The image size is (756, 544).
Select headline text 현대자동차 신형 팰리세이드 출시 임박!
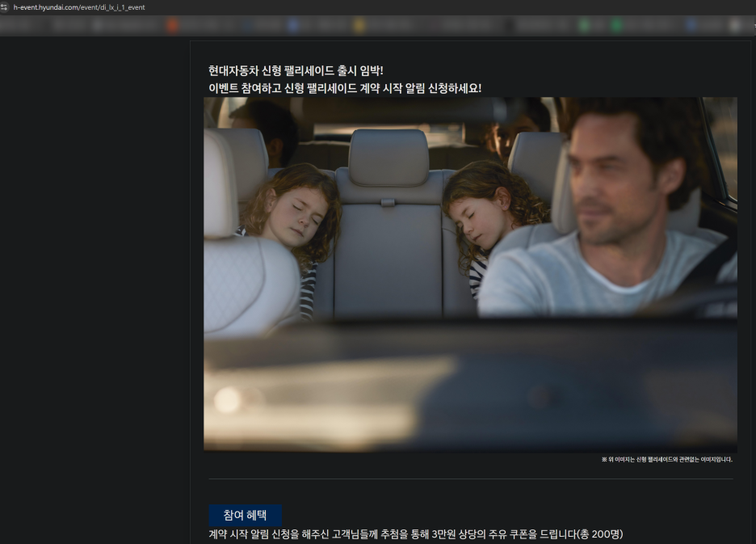click(x=296, y=70)
